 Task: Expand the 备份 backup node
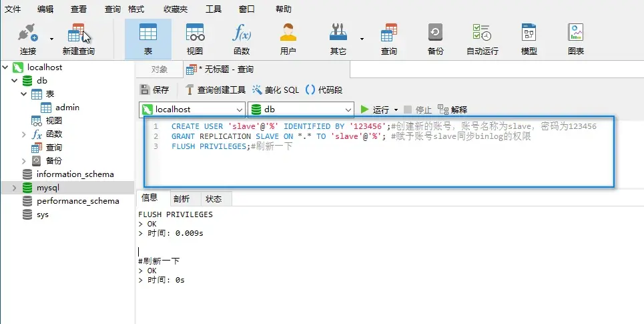click(24, 161)
